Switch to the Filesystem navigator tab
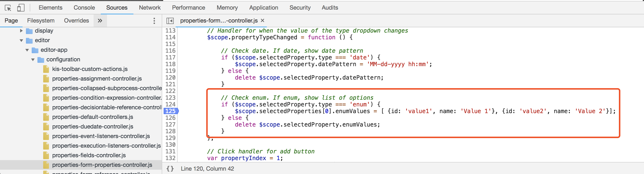Screen dimensions: 644x174 pos(41,21)
